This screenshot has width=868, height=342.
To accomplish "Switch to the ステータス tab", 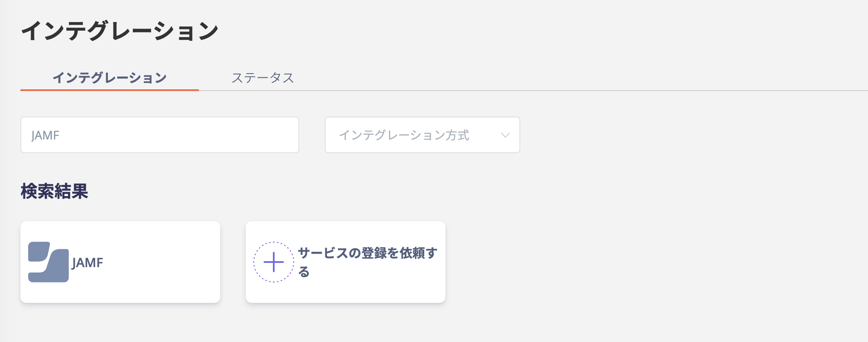I will (x=263, y=78).
